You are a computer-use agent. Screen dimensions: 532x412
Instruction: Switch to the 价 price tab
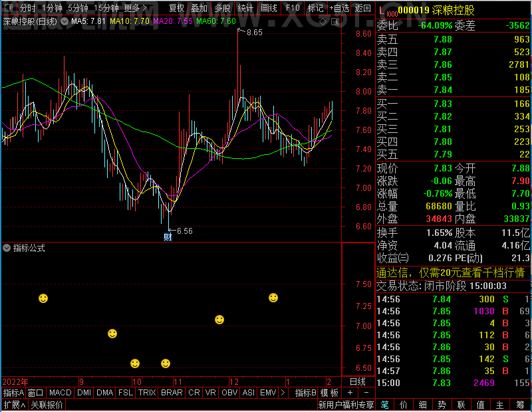point(404,405)
